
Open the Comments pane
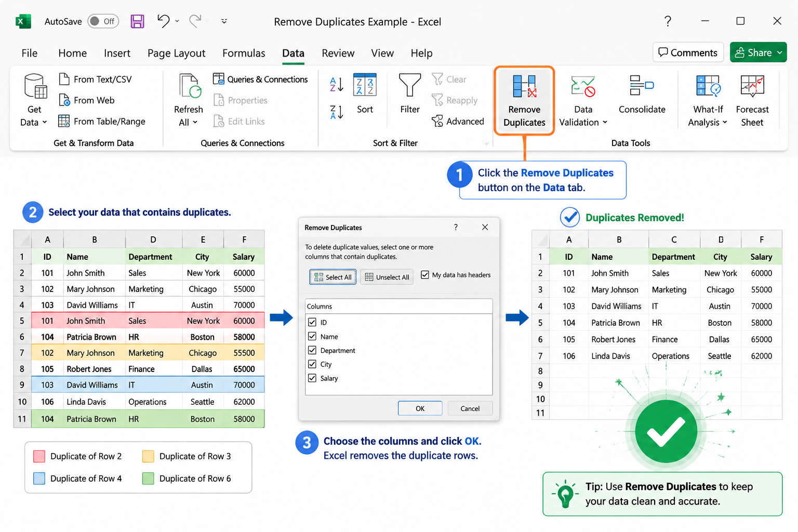click(x=688, y=52)
